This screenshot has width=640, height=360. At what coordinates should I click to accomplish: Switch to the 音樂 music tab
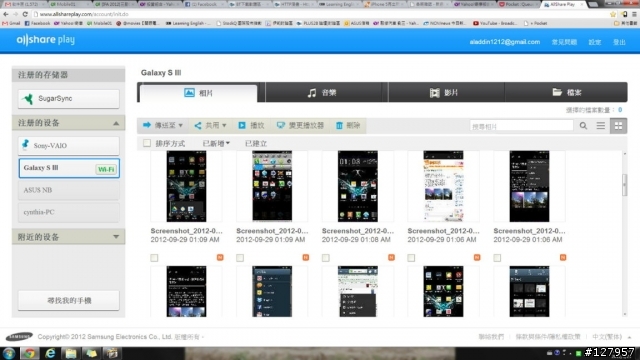tap(323, 93)
